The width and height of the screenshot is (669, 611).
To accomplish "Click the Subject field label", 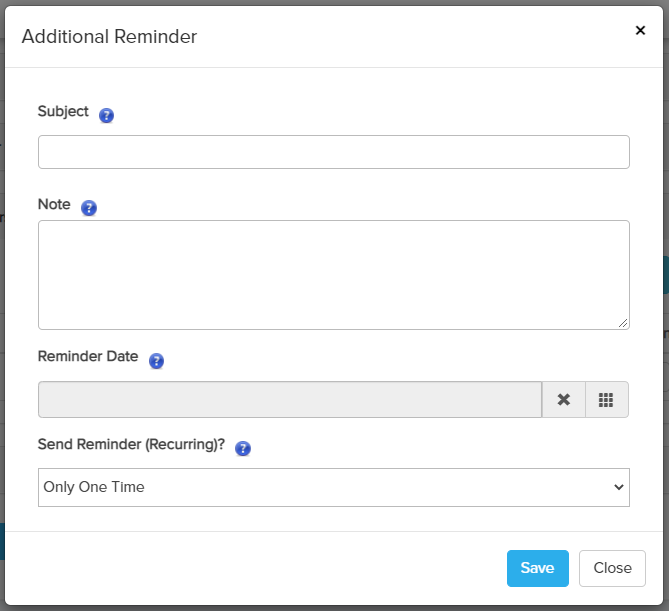I will 63,112.
